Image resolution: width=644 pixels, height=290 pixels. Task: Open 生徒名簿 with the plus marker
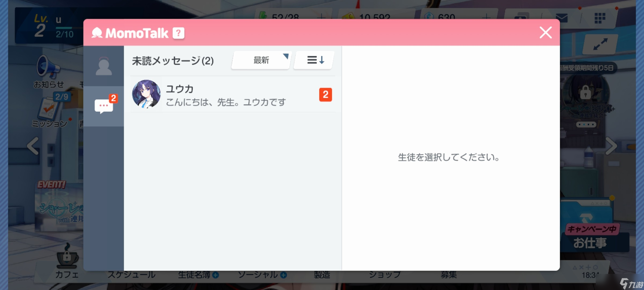pos(199,274)
